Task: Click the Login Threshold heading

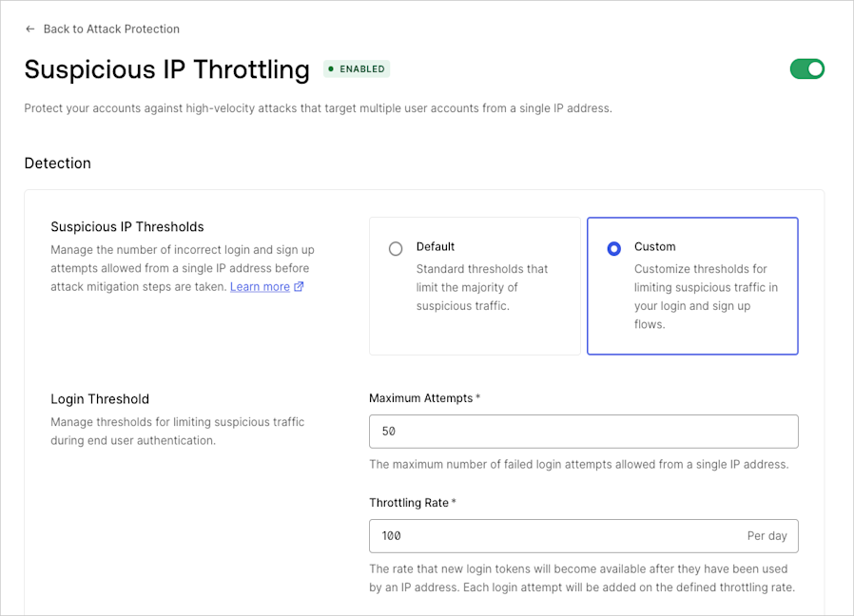Action: tap(100, 399)
